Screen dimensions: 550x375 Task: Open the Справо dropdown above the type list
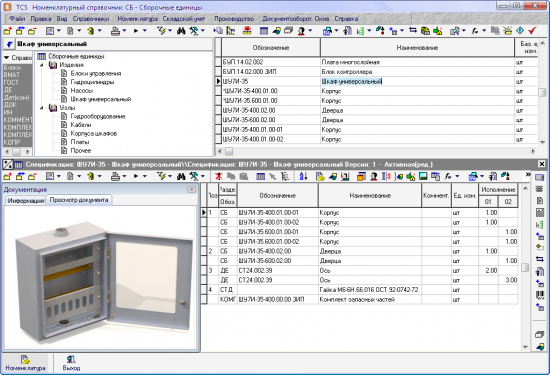click(6, 58)
